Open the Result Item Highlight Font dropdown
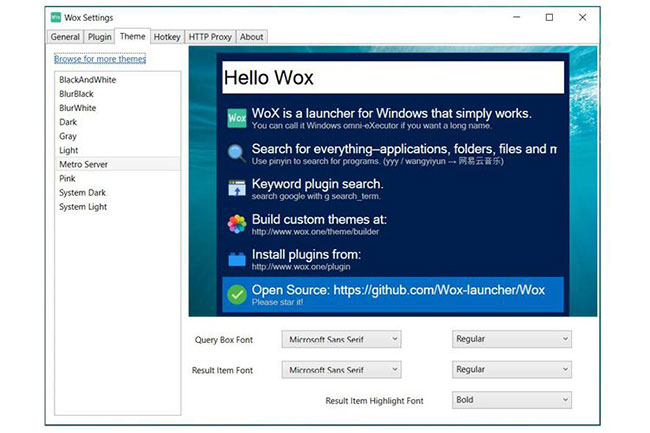This screenshot has width=650, height=433. point(512,400)
